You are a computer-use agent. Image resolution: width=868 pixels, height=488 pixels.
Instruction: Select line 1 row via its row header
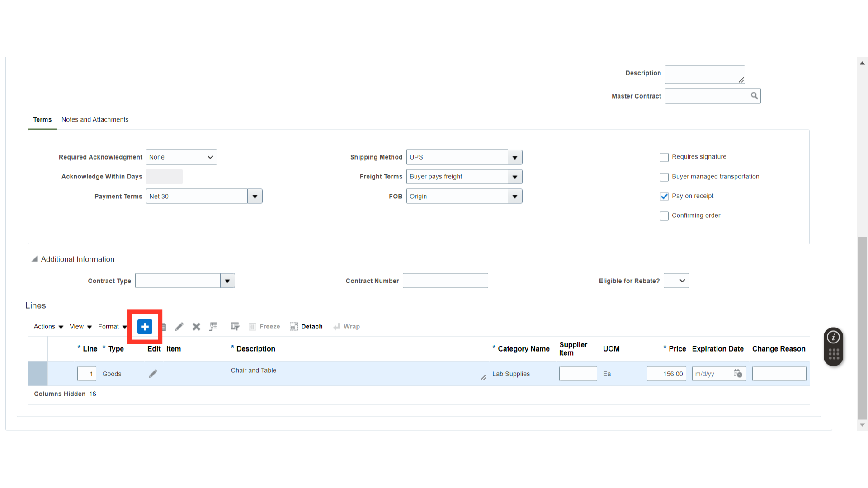(x=38, y=374)
